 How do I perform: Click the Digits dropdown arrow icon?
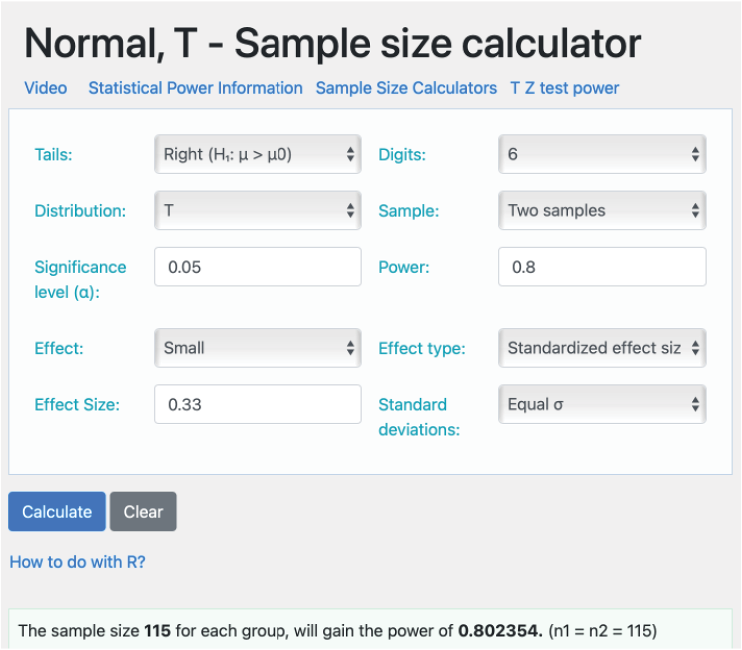click(x=695, y=155)
